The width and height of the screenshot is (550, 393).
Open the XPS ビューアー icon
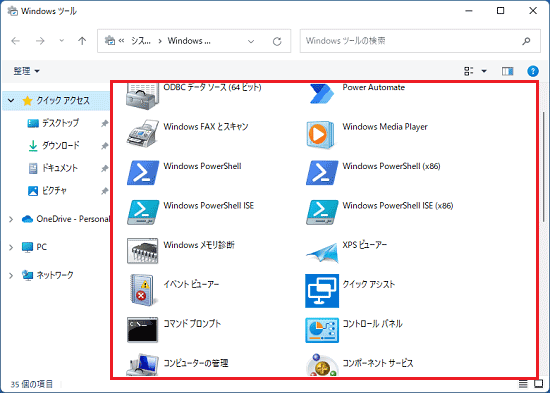coord(322,252)
